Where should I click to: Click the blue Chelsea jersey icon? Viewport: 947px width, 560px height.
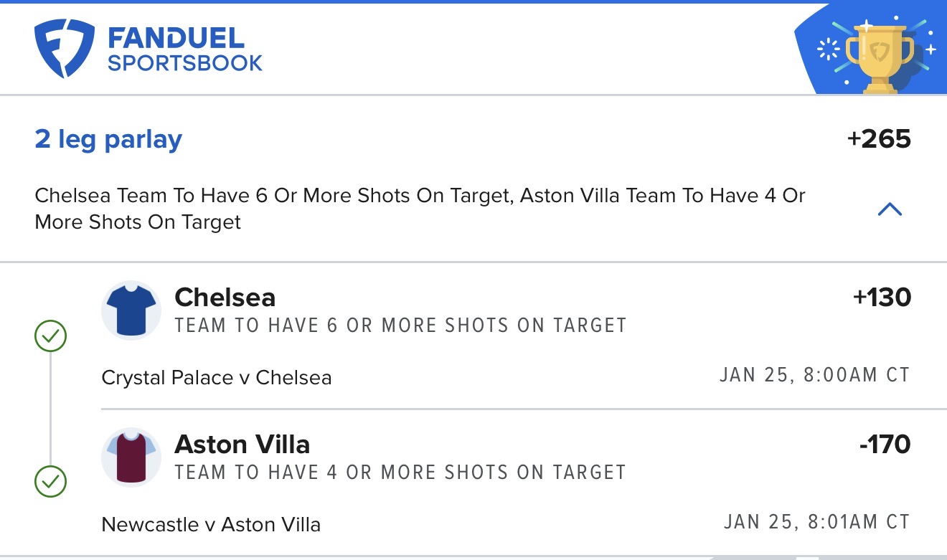131,310
